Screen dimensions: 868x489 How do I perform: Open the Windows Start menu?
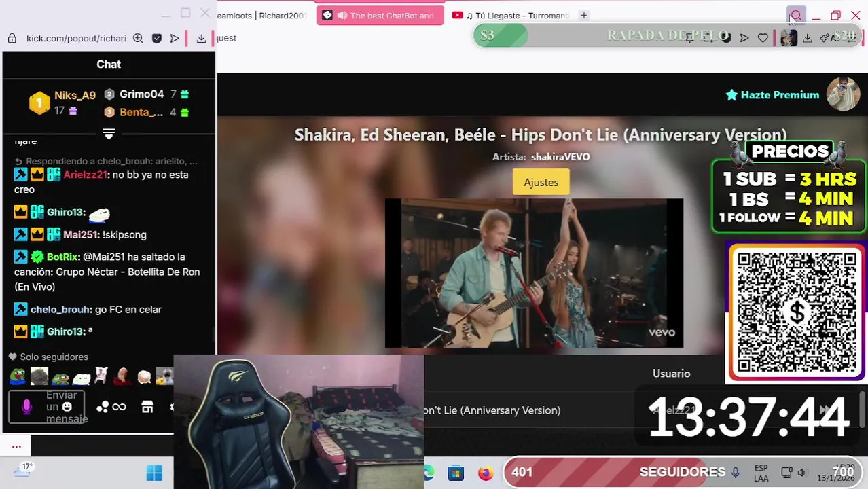pos(154,473)
